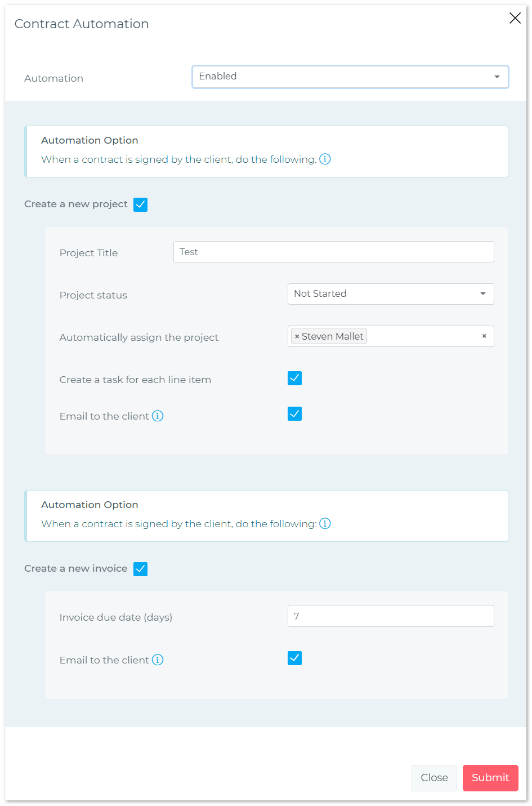Click the info icon after first automation description
The height and width of the screenshot is (806, 532).
(x=325, y=159)
